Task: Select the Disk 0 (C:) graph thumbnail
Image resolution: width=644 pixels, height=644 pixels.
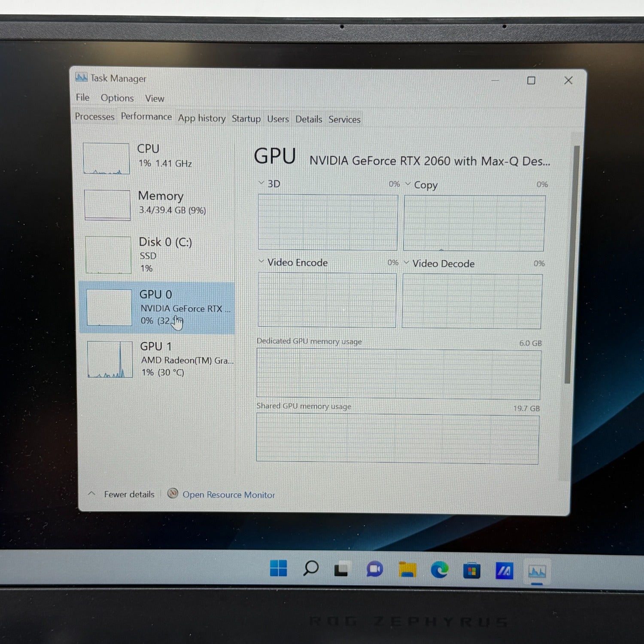Action: [x=108, y=255]
